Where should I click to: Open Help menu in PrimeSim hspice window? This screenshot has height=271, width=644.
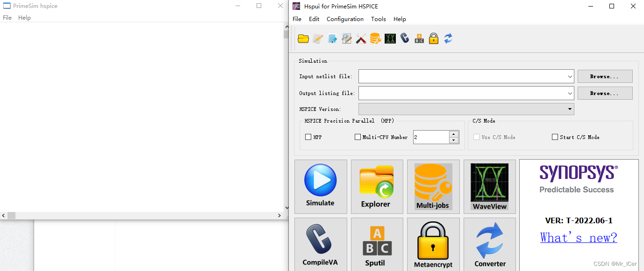pyautogui.click(x=24, y=18)
